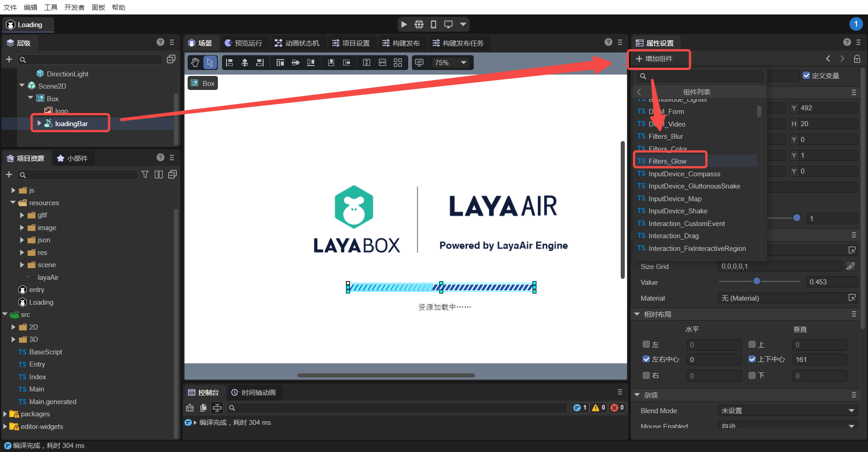Viewport: 868px width, 452px height.
Task: Toggle the 定义变量 checkbox
Action: (x=806, y=75)
